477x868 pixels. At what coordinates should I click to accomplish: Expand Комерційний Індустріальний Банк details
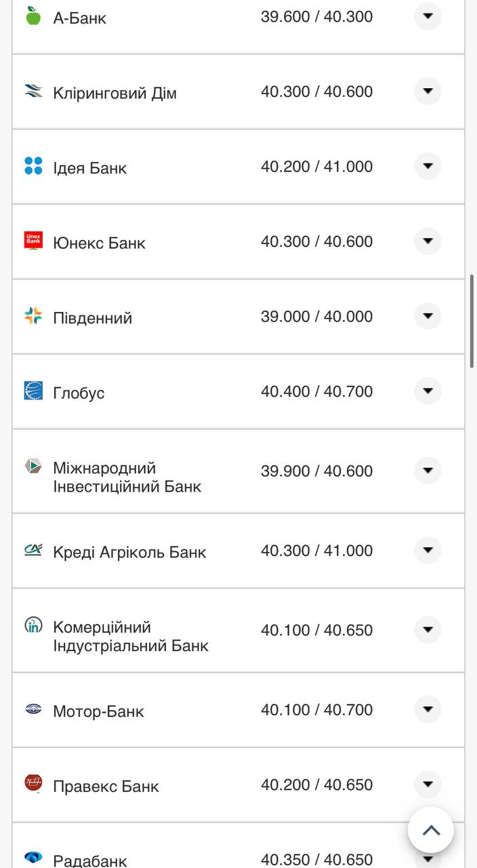[428, 630]
